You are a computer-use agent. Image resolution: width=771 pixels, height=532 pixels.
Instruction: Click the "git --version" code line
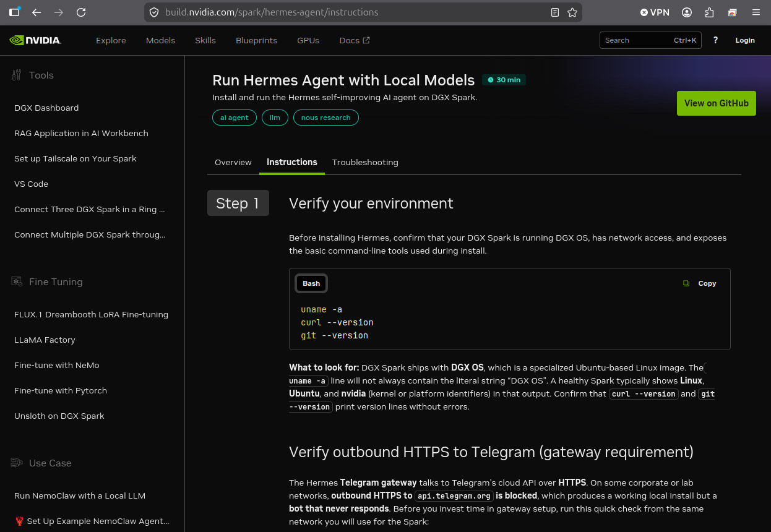pos(335,335)
